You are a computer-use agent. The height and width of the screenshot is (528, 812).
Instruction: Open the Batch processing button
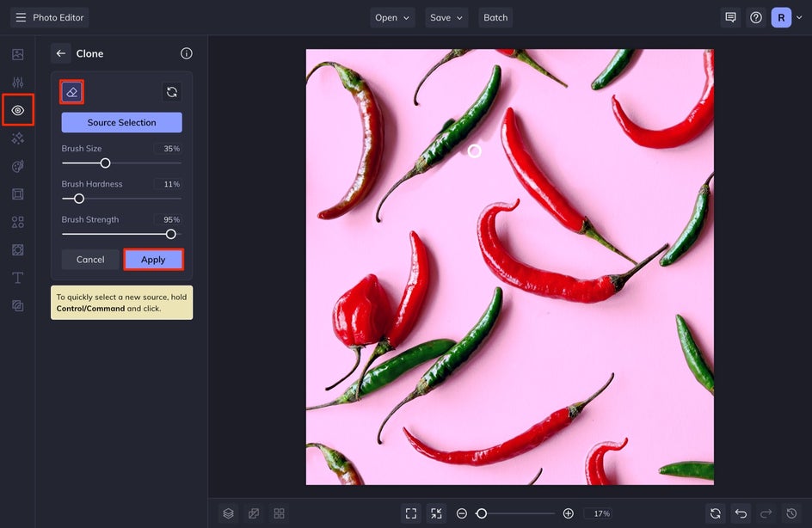[495, 17]
